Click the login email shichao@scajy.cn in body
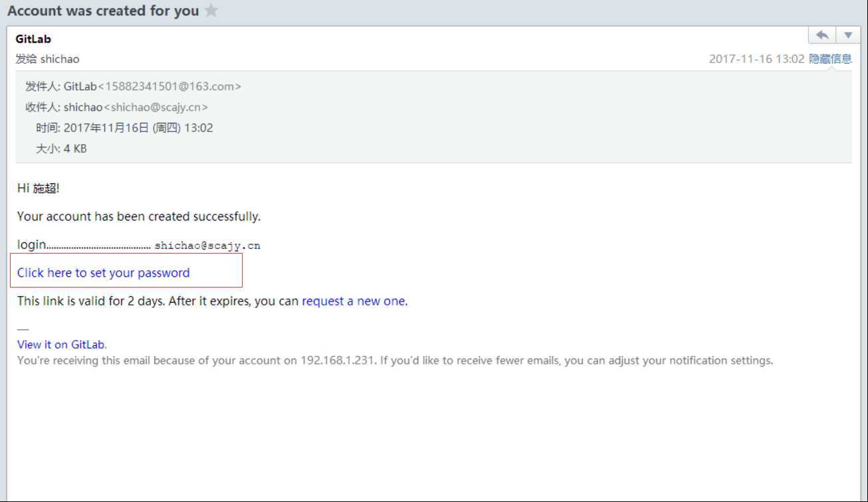 [x=207, y=246]
